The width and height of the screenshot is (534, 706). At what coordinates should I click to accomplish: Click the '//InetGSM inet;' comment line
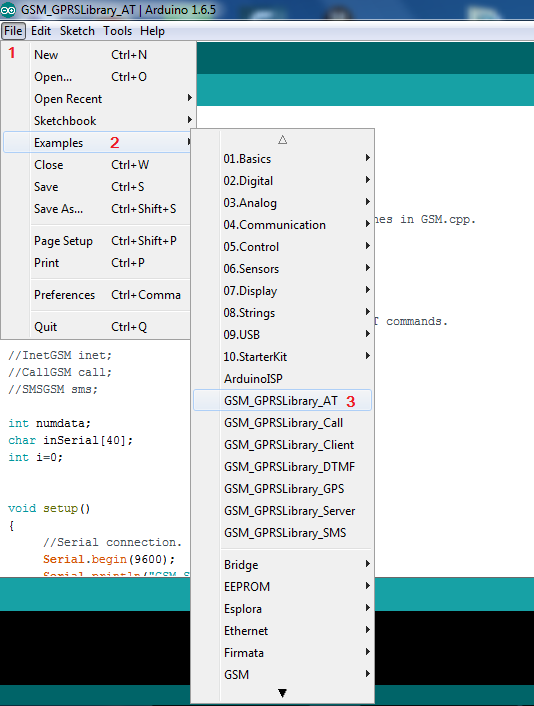coord(60,356)
